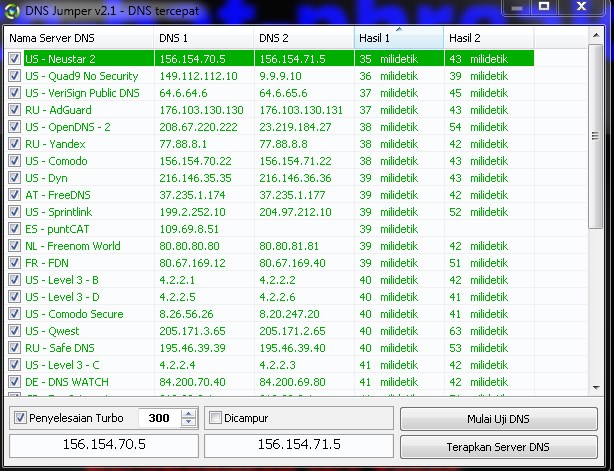614x471 pixels.
Task: Uncheck the US - Neustar 2 checkbox
Action: (14, 59)
